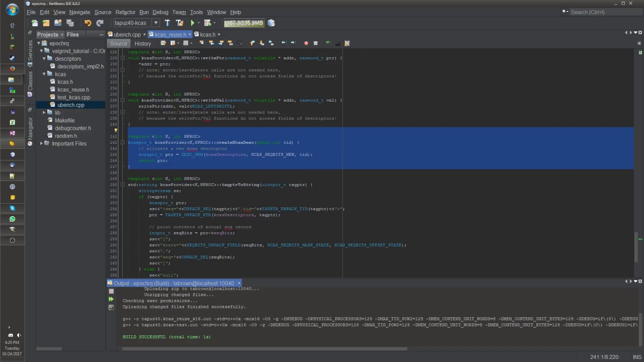Viewport: 644px width, 362px height.
Task: Stop macro recording with the square icon
Action: pyautogui.click(x=315, y=43)
